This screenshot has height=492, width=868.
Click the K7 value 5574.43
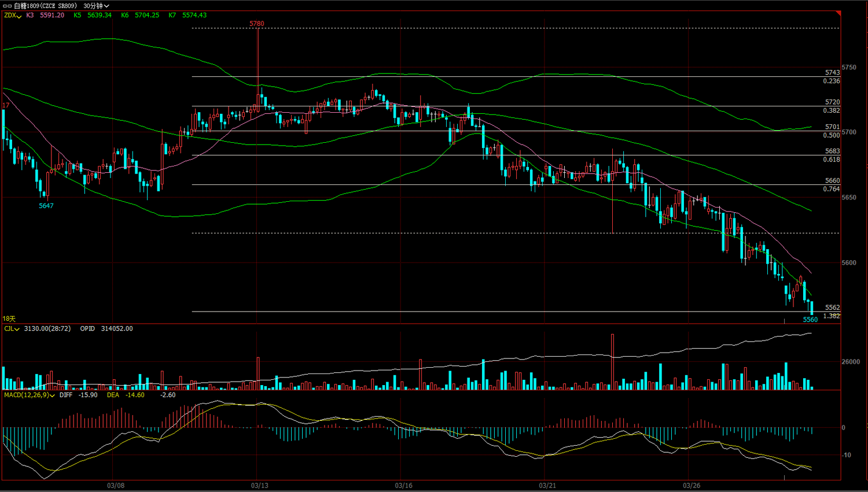coord(194,15)
